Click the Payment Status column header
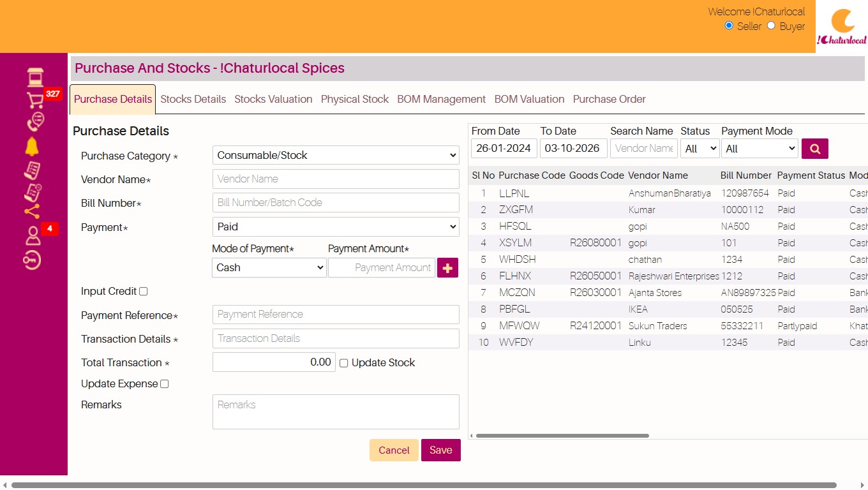 (x=811, y=175)
